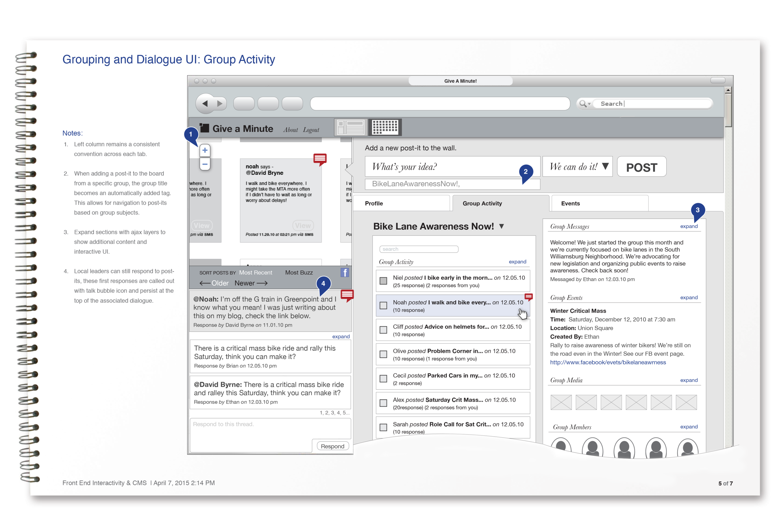This screenshot has width=778, height=532.
Task: Click the browser address bar
Action: pos(440,104)
